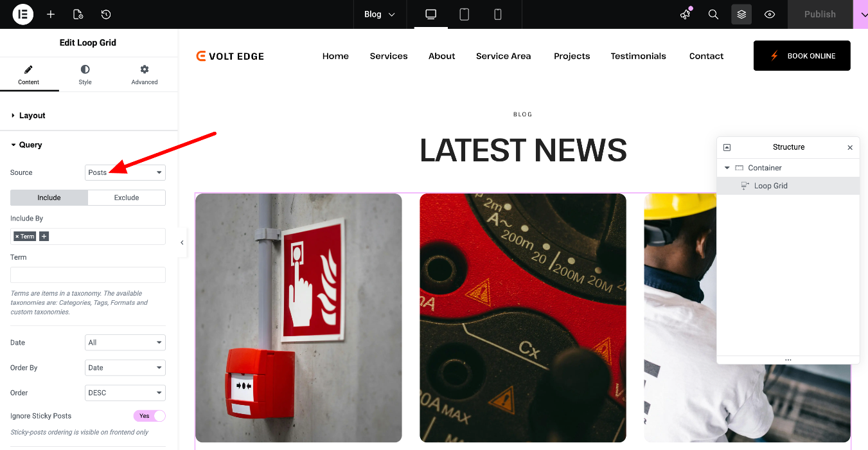
Task: Switch to tablet preview mode
Action: click(464, 14)
